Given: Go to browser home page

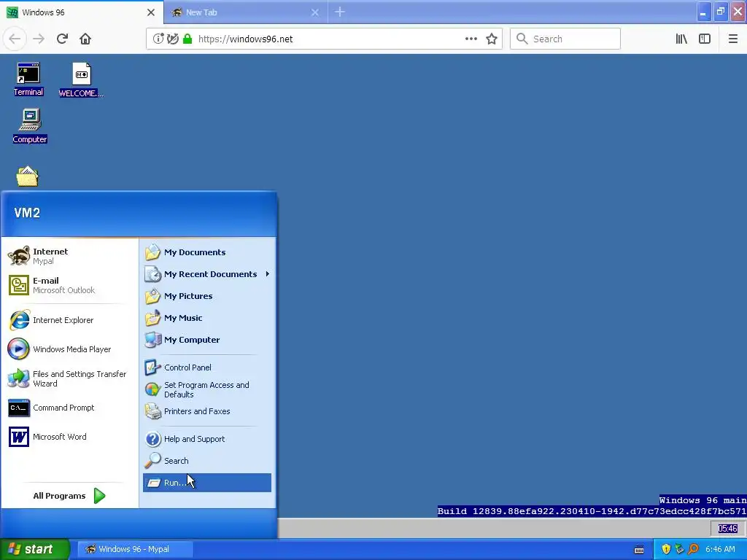Looking at the screenshot, I should click(85, 39).
